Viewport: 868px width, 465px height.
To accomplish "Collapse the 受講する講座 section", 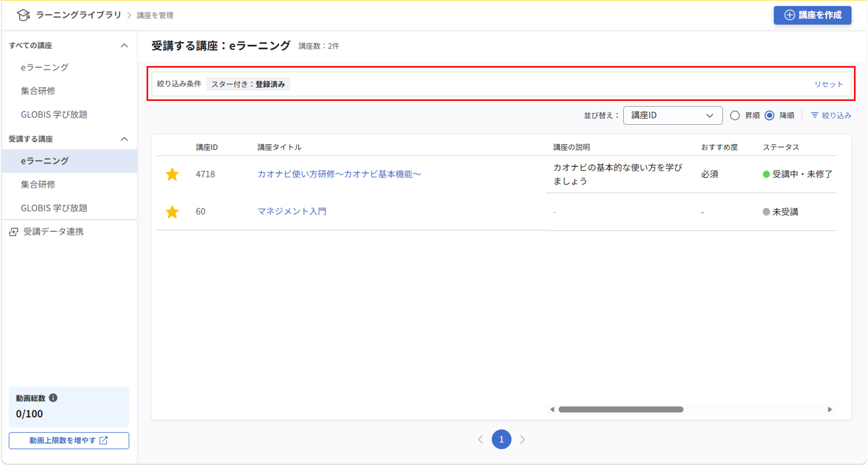I will [x=124, y=139].
